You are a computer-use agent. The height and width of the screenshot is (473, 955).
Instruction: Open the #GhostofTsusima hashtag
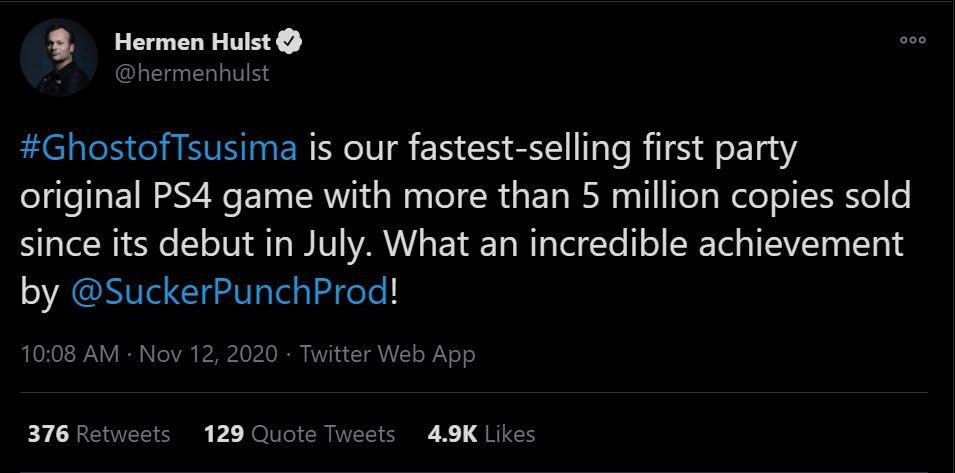[158, 149]
